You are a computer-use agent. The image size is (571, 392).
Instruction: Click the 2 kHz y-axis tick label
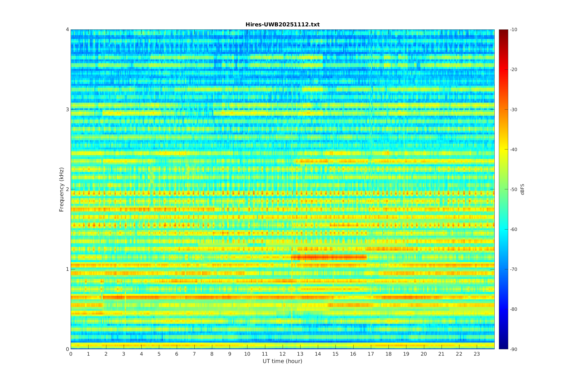[67, 189]
